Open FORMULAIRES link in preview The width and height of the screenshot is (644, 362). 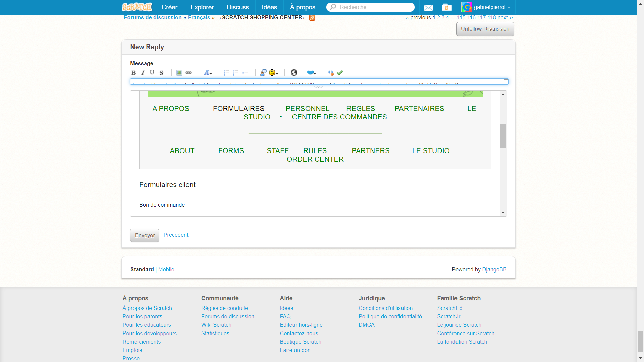(x=238, y=109)
